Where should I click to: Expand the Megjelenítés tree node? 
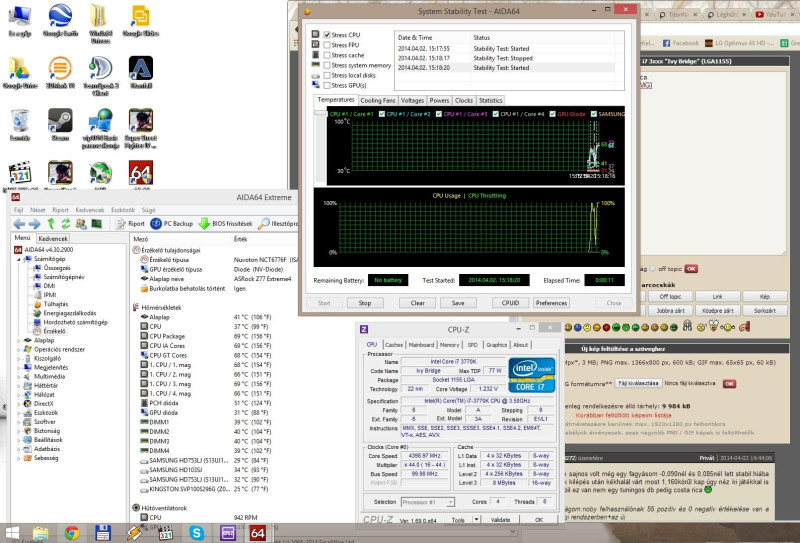[x=19, y=367]
